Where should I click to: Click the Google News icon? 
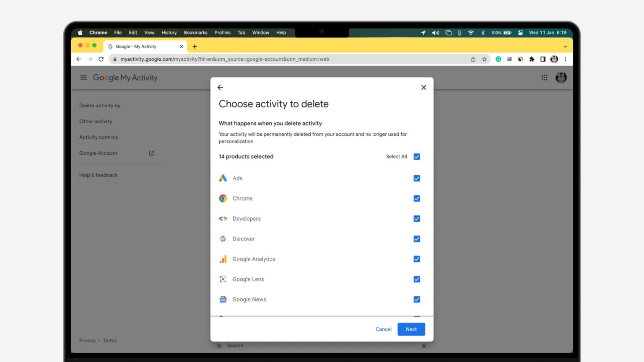[223, 299]
